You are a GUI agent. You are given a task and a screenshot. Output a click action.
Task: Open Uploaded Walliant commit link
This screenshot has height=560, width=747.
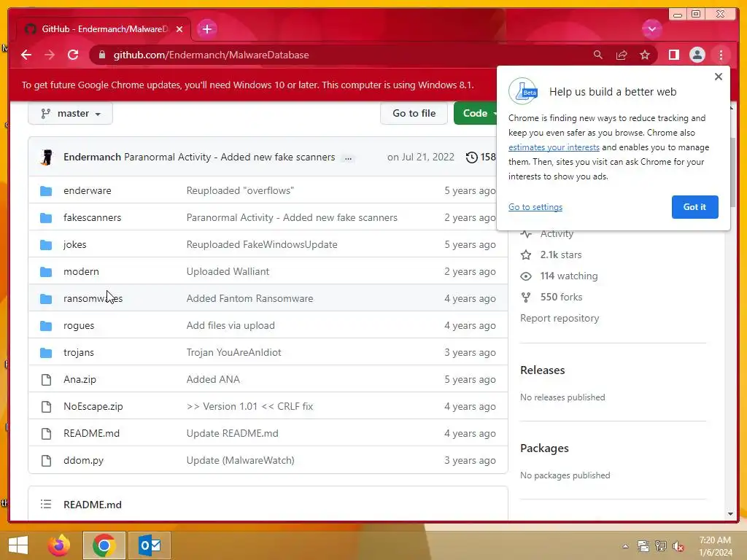click(228, 271)
